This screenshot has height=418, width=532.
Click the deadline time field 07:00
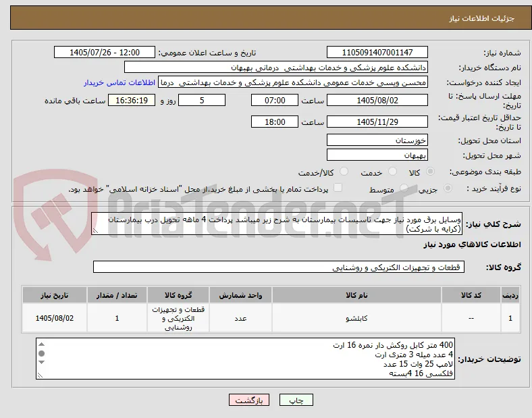click(x=275, y=100)
